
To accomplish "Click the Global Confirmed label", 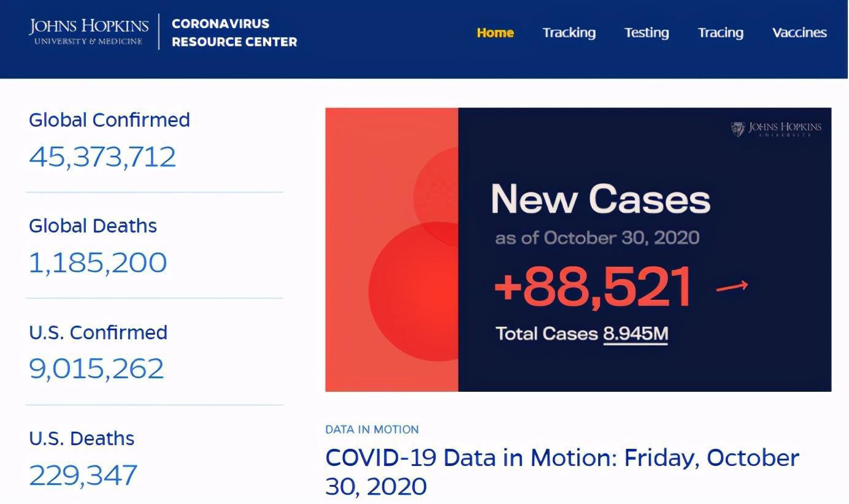I will click(109, 120).
